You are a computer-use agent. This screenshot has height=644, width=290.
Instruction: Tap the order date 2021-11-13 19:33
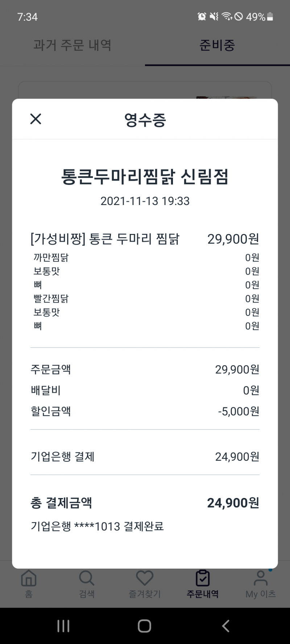click(145, 201)
